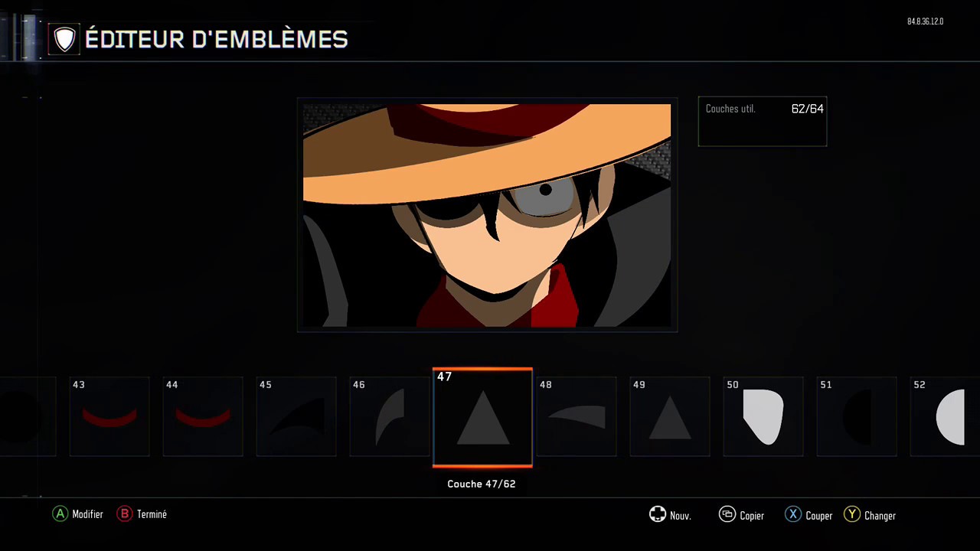Choose Modifier to edit the layer
The width and height of the screenshot is (980, 551).
[x=87, y=514]
